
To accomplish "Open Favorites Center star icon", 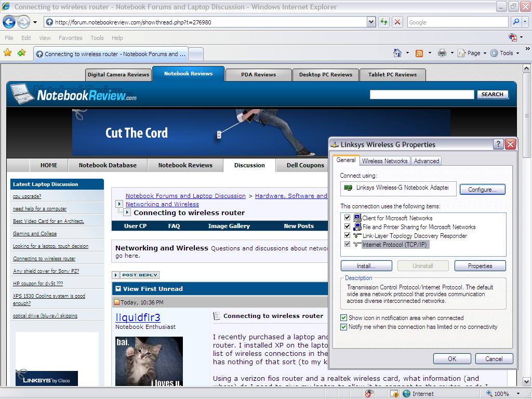I will (x=7, y=52).
